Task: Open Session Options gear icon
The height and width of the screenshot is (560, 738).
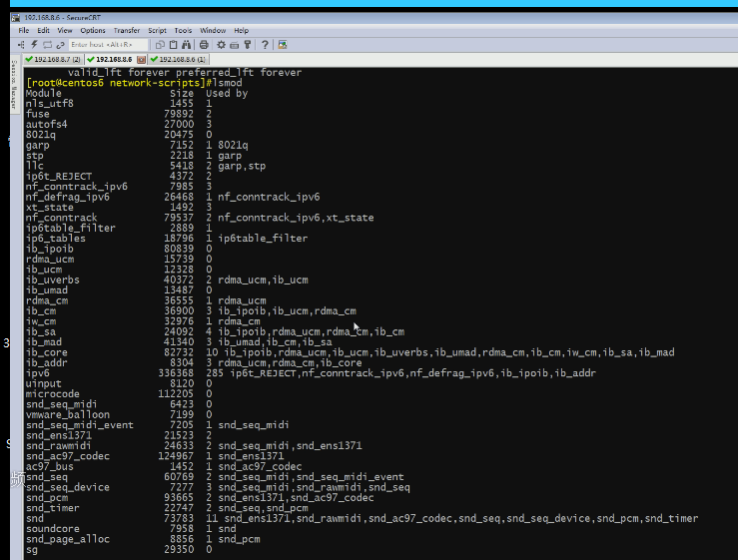Action: point(221,45)
